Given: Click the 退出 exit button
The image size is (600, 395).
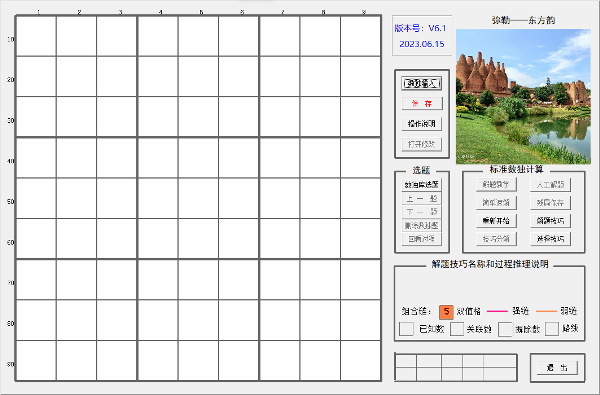Looking at the screenshot, I should tap(557, 368).
